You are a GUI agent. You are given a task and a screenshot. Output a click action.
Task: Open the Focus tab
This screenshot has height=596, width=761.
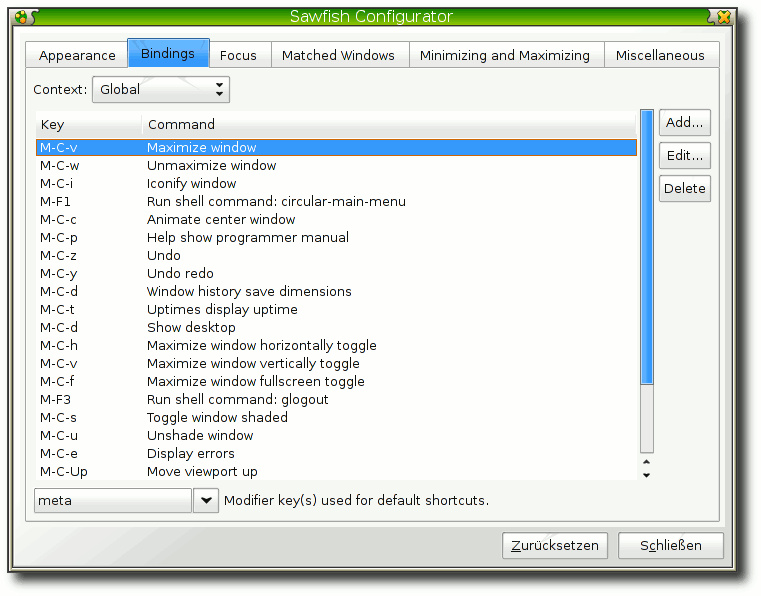[x=238, y=55]
